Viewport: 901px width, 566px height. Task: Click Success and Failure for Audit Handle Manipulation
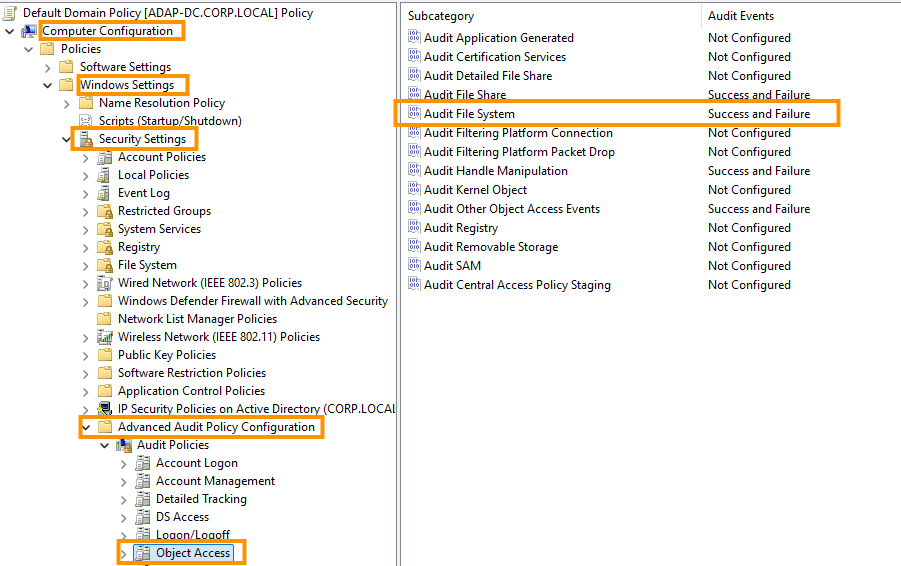759,171
